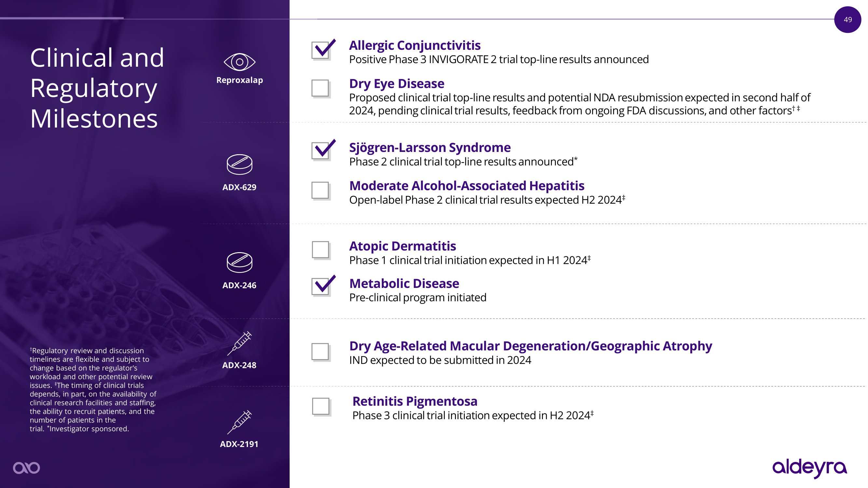This screenshot has height=488, width=868.
Task: Click the ADX-248 syringe icon
Action: [239, 344]
